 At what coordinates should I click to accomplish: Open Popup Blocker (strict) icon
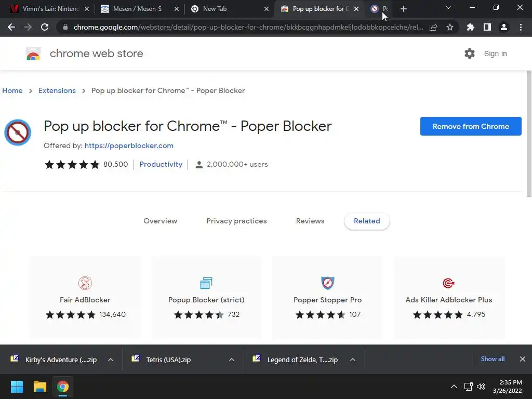tap(206, 283)
